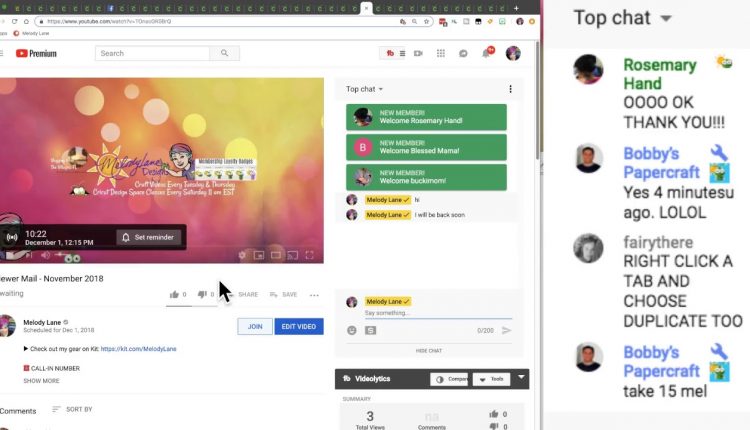Open the SORT BY comments menu
Image resolution: width=750 pixels, height=430 pixels.
pos(72,409)
